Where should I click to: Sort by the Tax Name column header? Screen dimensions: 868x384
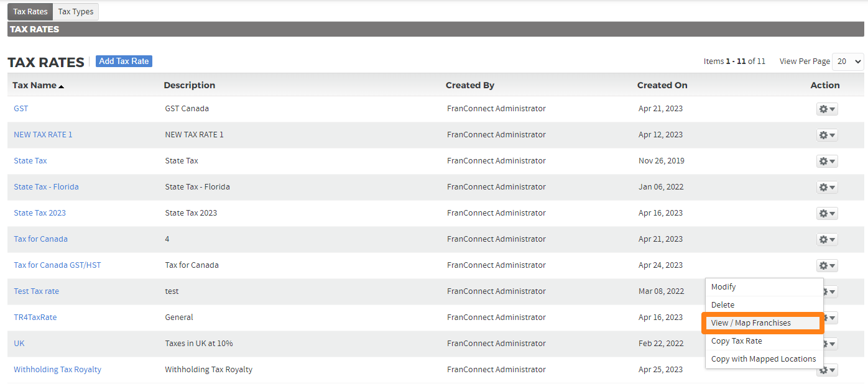click(35, 85)
